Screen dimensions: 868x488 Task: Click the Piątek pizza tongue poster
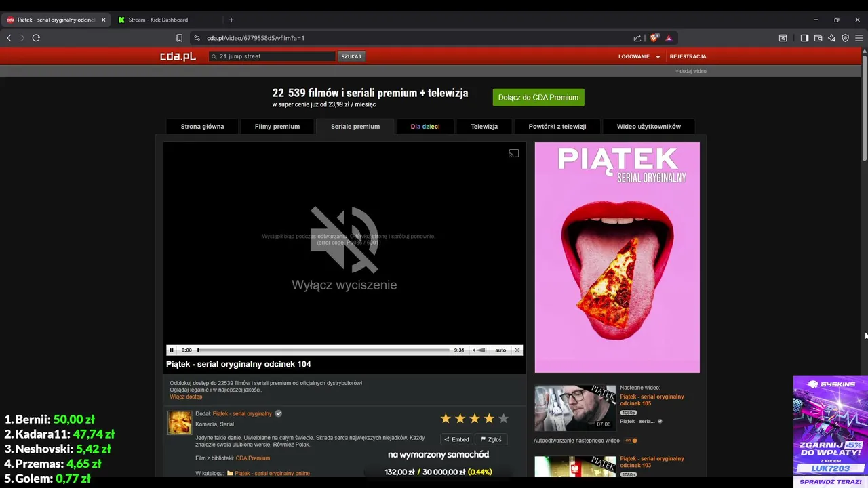617,258
